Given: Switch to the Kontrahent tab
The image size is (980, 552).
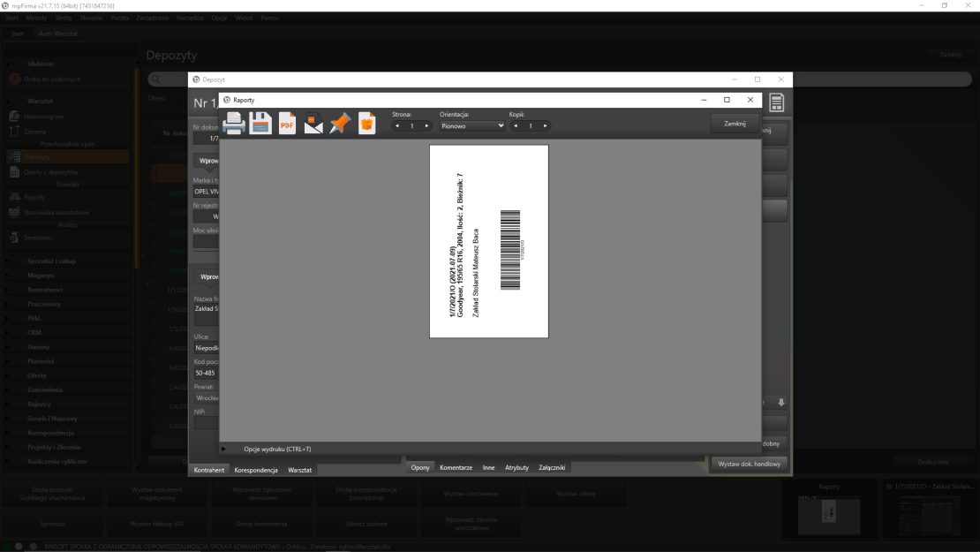Looking at the screenshot, I should (x=208, y=470).
